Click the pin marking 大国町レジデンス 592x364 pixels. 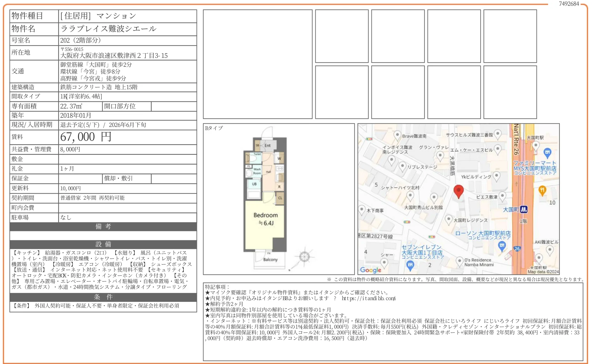(x=449, y=219)
